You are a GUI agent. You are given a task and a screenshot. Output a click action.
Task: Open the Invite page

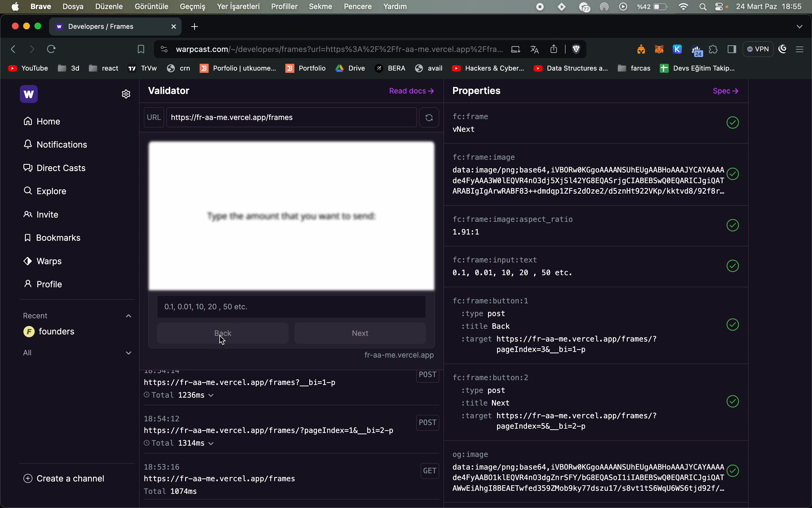pyautogui.click(x=40, y=215)
